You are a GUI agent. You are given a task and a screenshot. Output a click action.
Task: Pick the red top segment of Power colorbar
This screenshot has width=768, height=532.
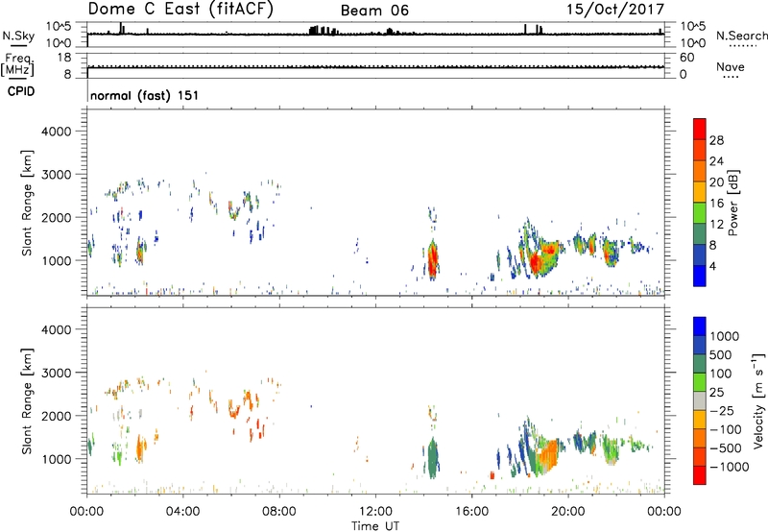[x=700, y=129]
